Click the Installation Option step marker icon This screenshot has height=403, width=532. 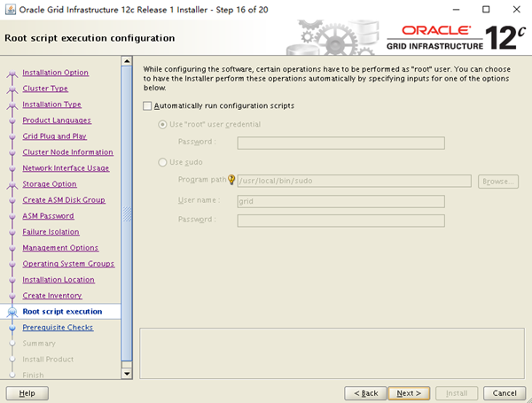point(12,74)
